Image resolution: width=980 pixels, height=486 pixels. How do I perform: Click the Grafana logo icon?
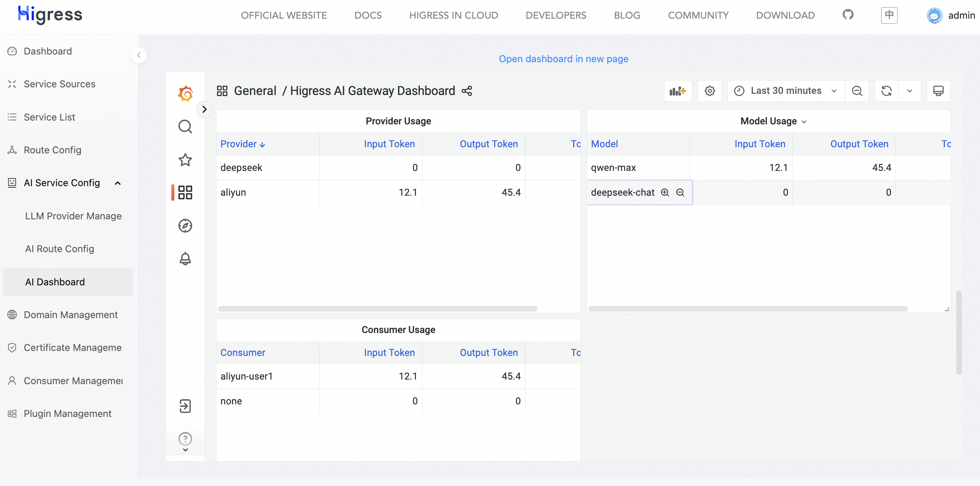pyautogui.click(x=185, y=93)
